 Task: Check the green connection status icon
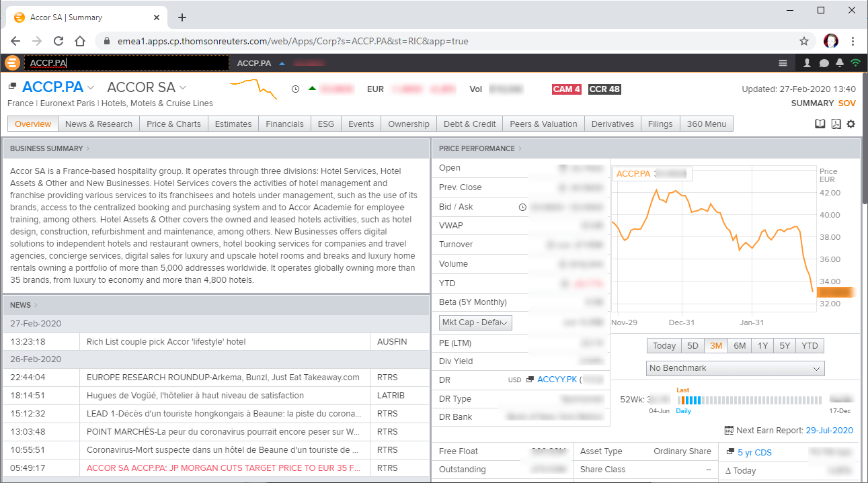point(855,63)
